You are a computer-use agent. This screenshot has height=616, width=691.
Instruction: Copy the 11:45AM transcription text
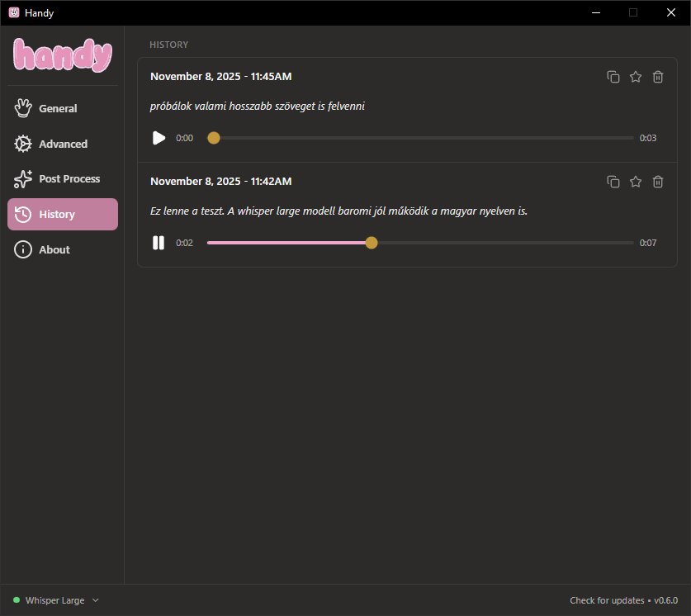613,76
